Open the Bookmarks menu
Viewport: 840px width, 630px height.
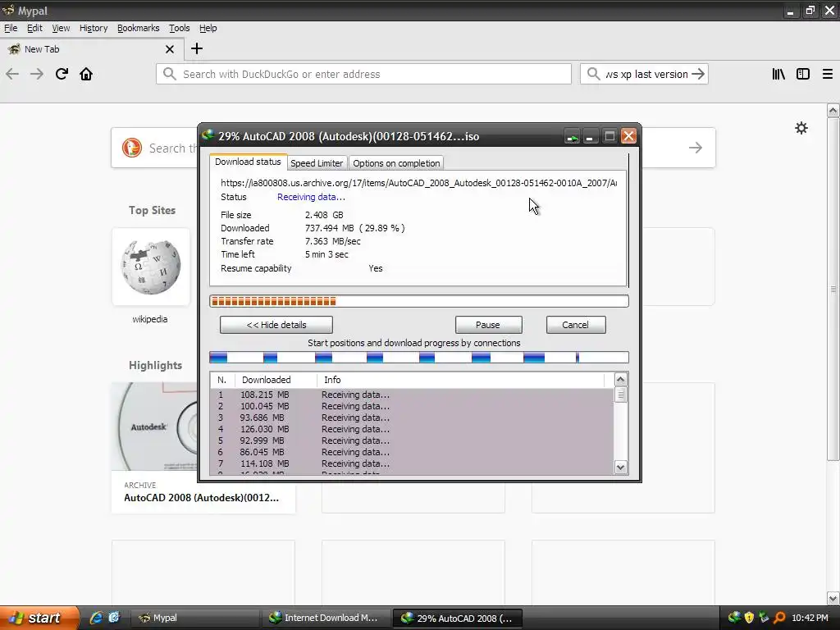click(138, 28)
